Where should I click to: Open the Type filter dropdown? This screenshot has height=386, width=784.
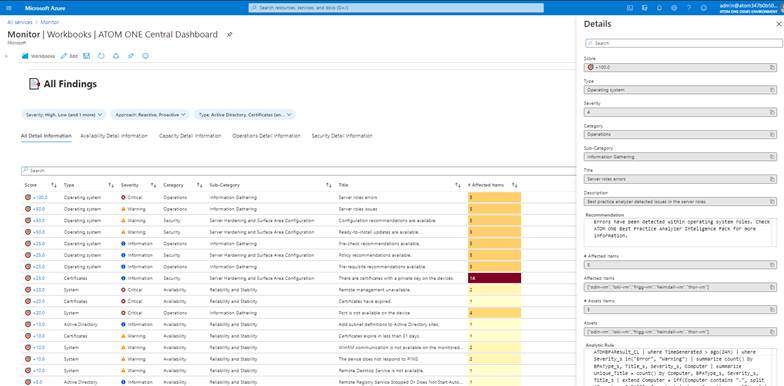click(x=245, y=114)
